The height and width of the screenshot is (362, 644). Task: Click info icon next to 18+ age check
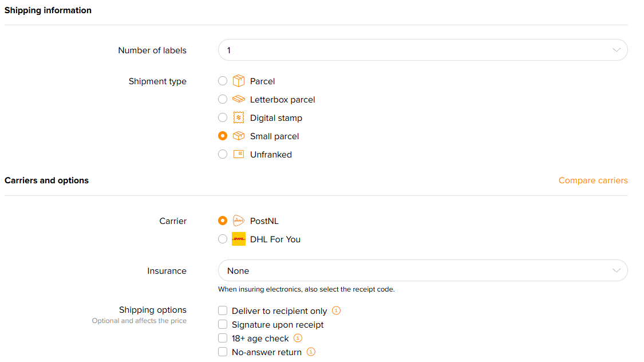point(298,339)
